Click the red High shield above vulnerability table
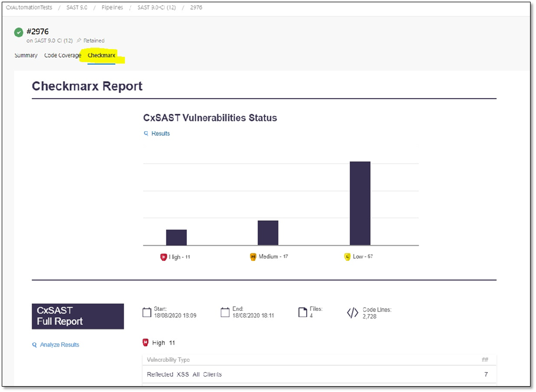The image size is (536, 392). tap(146, 342)
